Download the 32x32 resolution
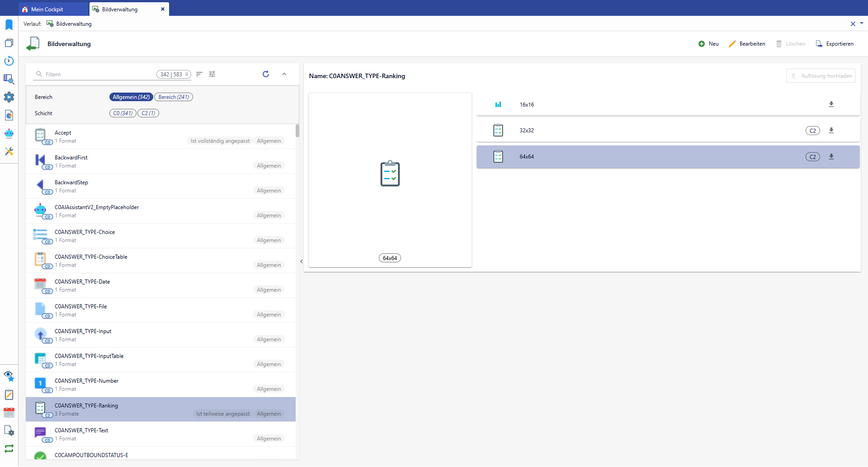Screen dimensions: 868x467 pos(831,131)
